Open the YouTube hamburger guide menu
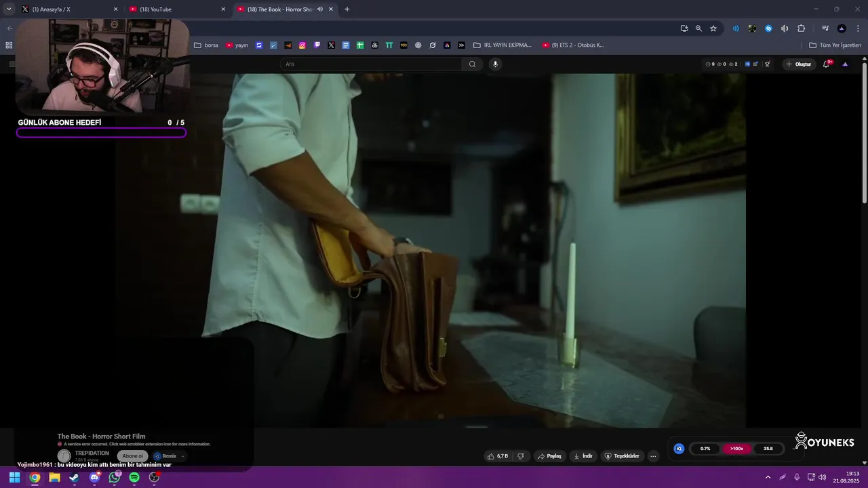 tap(12, 64)
